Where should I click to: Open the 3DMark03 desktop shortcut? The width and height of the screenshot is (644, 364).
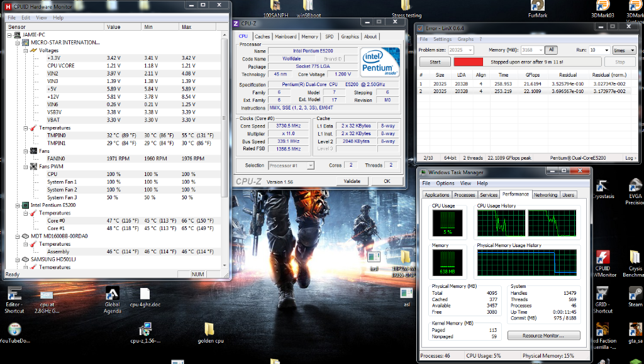(602, 9)
